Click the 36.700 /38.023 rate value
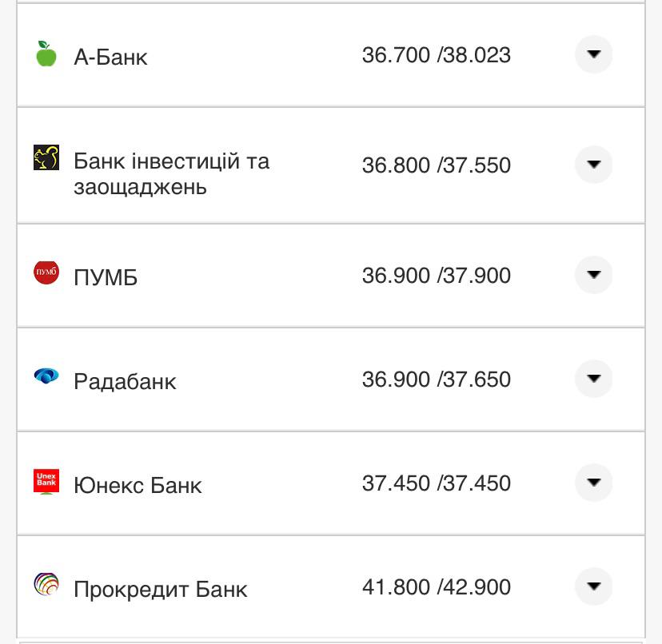The width and height of the screenshot is (662, 644). tap(438, 54)
